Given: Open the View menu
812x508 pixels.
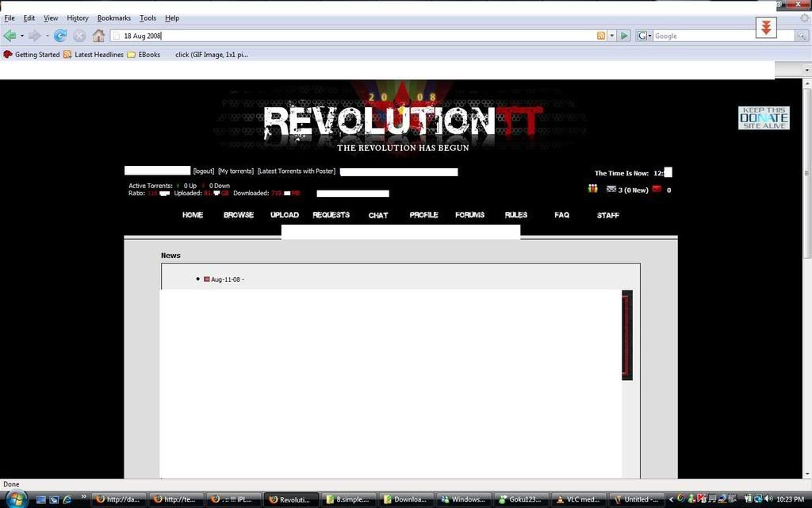Looking at the screenshot, I should click(x=51, y=18).
